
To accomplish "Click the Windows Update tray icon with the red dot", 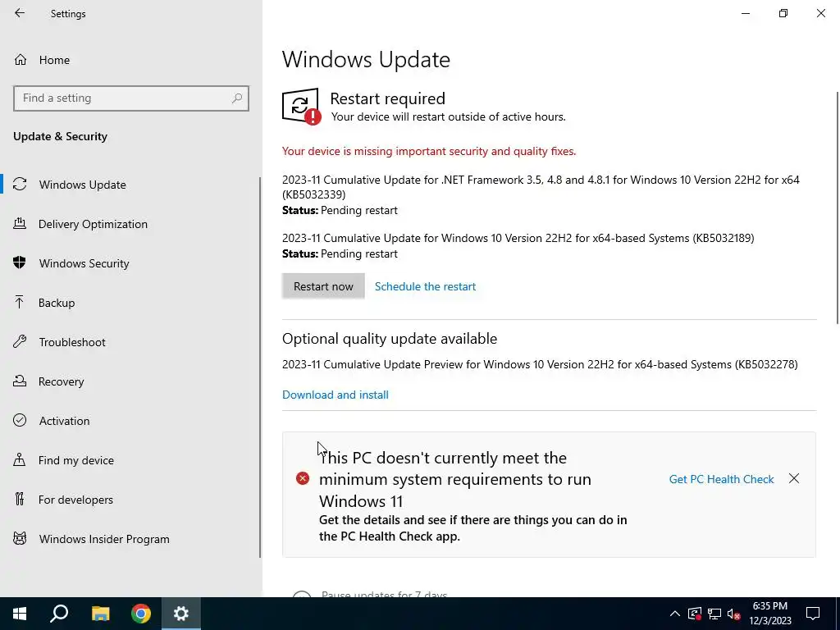I will (695, 614).
